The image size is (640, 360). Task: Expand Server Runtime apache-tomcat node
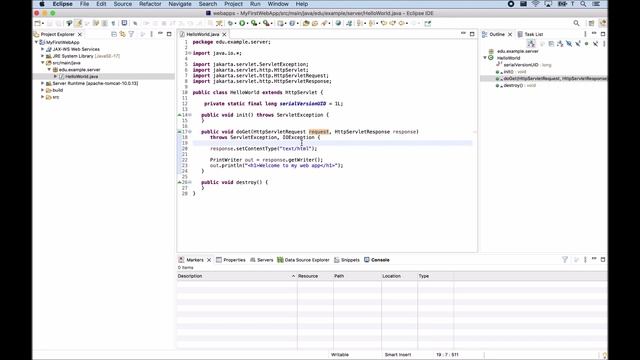[x=42, y=83]
